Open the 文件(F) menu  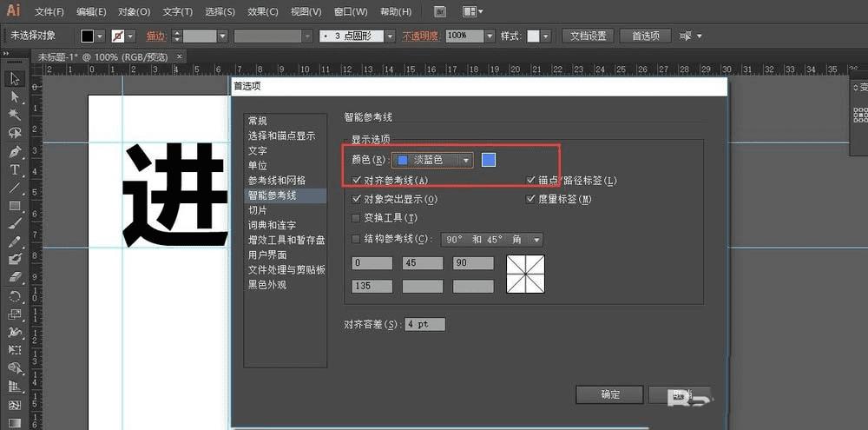49,11
